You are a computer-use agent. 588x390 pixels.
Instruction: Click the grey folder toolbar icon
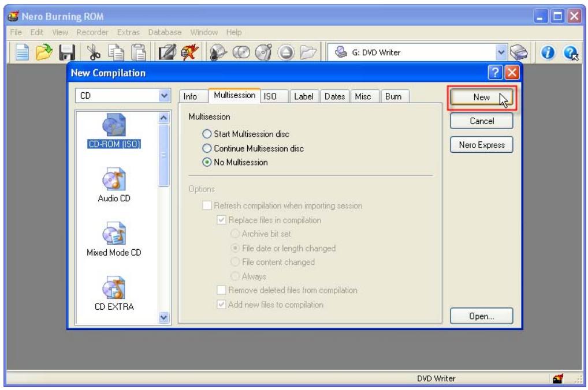[308, 52]
